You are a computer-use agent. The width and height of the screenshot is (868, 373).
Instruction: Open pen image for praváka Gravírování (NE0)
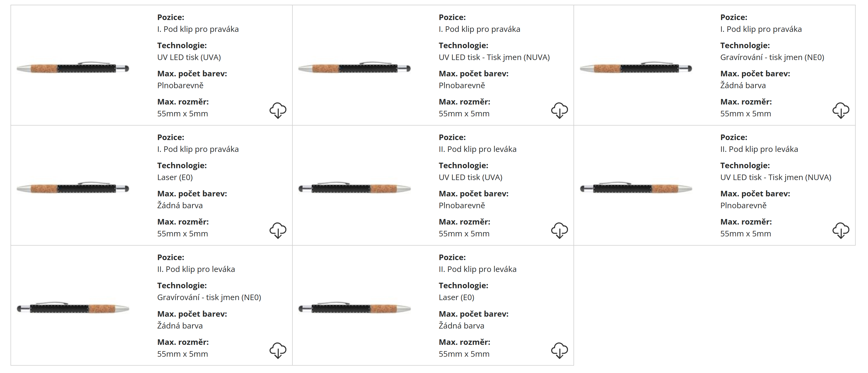pyautogui.click(x=636, y=68)
